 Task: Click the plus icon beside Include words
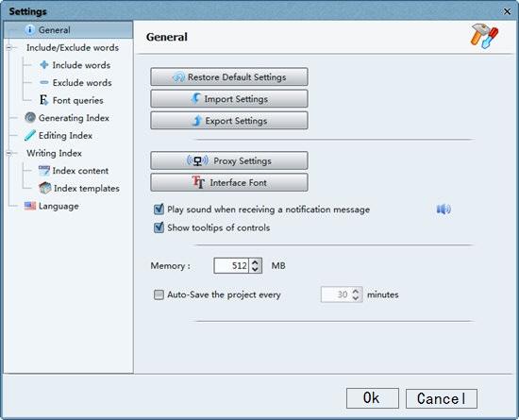pyautogui.click(x=44, y=65)
